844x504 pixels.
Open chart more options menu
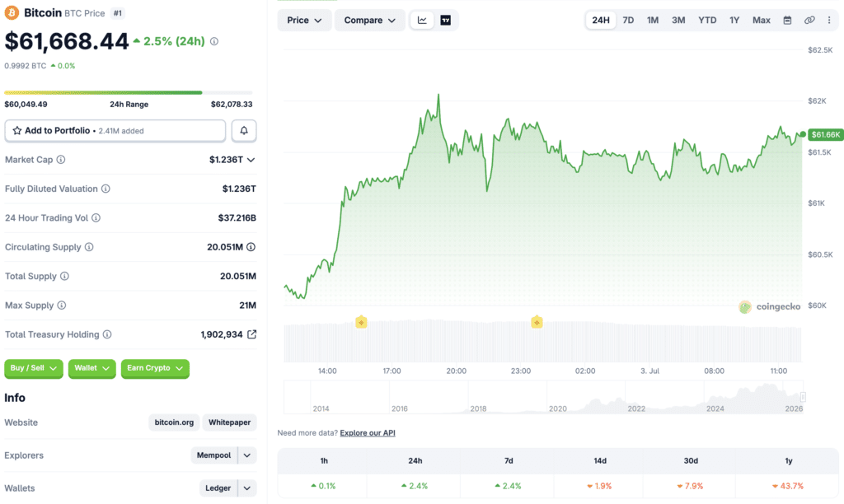(829, 21)
